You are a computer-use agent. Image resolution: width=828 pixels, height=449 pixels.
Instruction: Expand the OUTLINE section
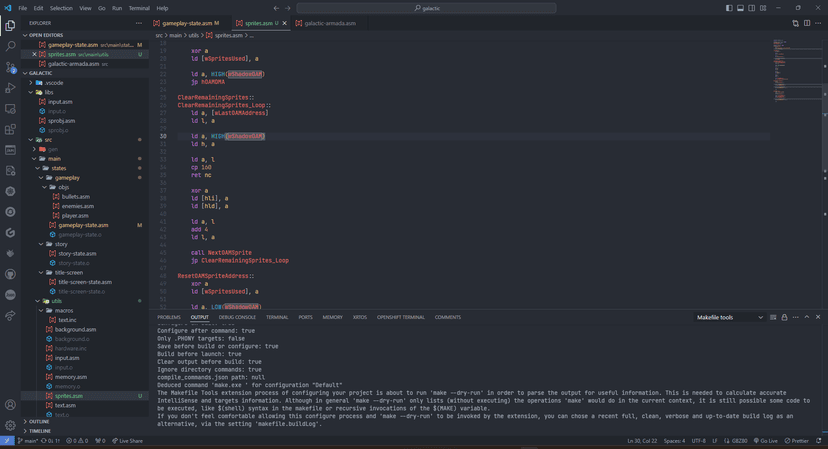[x=39, y=421]
